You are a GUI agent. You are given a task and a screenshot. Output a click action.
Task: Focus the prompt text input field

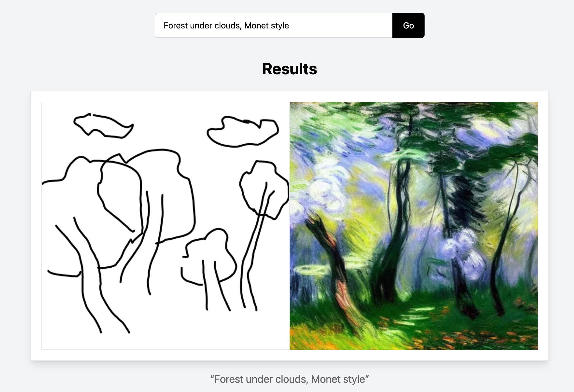274,25
